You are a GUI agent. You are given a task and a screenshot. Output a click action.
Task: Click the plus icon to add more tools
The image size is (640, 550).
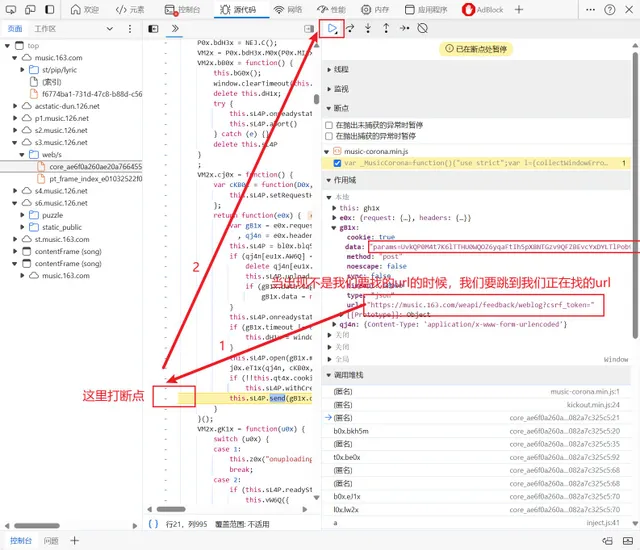tap(519, 9)
